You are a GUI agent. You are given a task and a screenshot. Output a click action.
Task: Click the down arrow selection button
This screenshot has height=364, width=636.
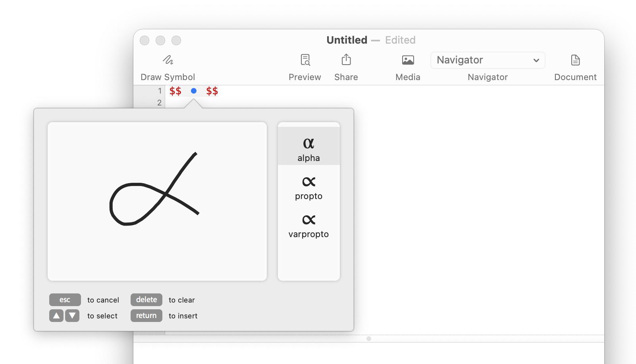click(72, 316)
